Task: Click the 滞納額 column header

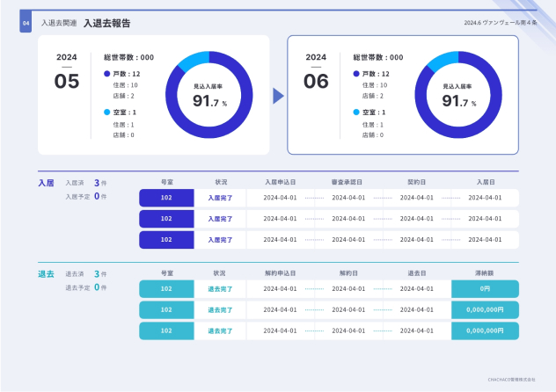Action: pos(485,273)
